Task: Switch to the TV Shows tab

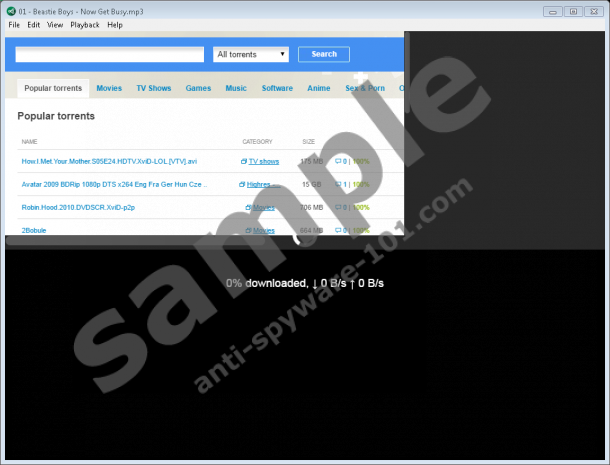Action: (x=154, y=88)
